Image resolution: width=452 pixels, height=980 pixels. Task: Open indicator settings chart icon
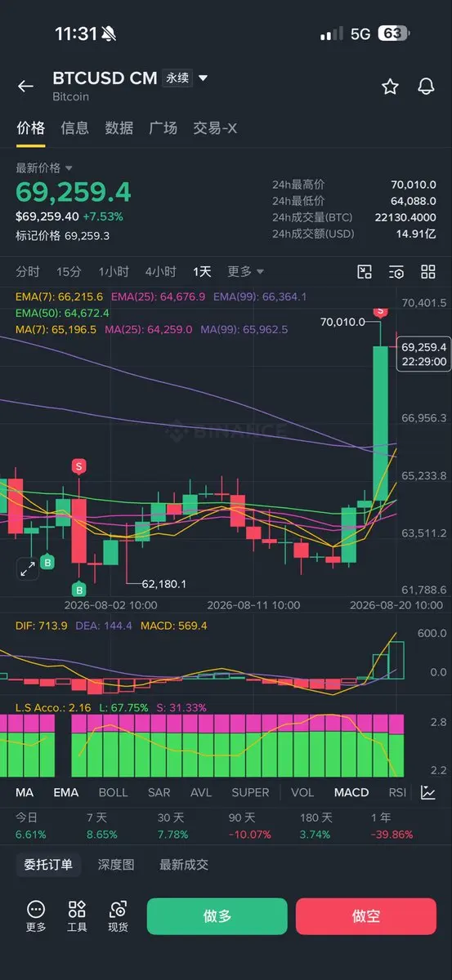428,792
